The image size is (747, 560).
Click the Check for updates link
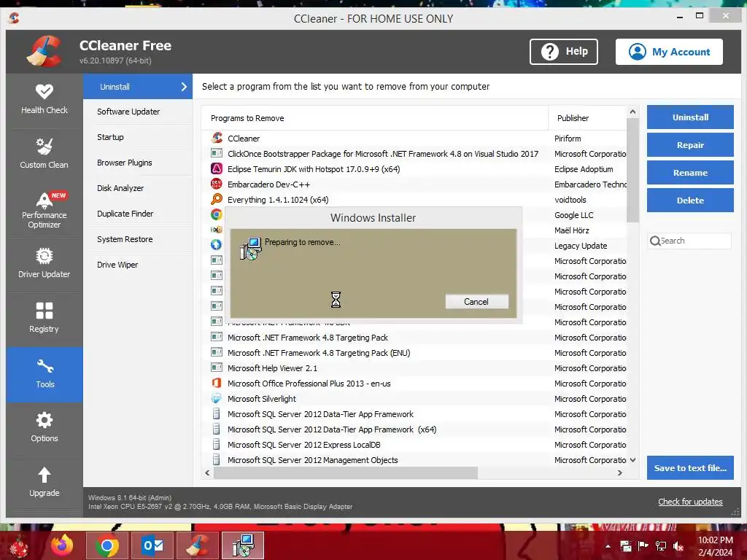[690, 502]
